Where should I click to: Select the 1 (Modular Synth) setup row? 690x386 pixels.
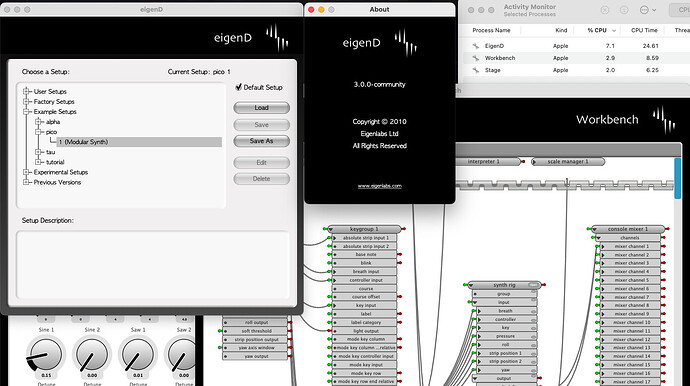pos(139,142)
